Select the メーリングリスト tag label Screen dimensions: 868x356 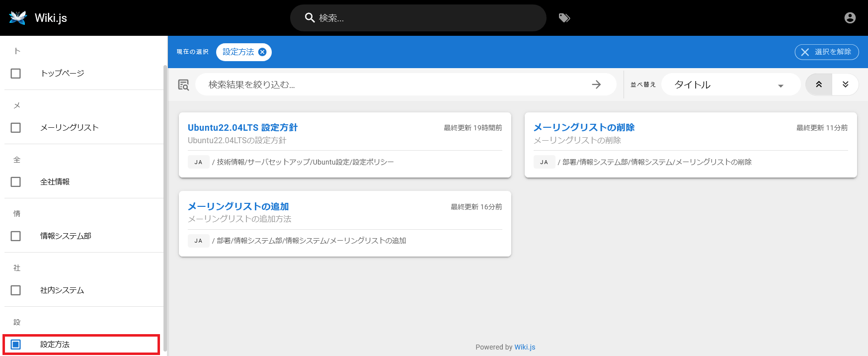pos(70,127)
